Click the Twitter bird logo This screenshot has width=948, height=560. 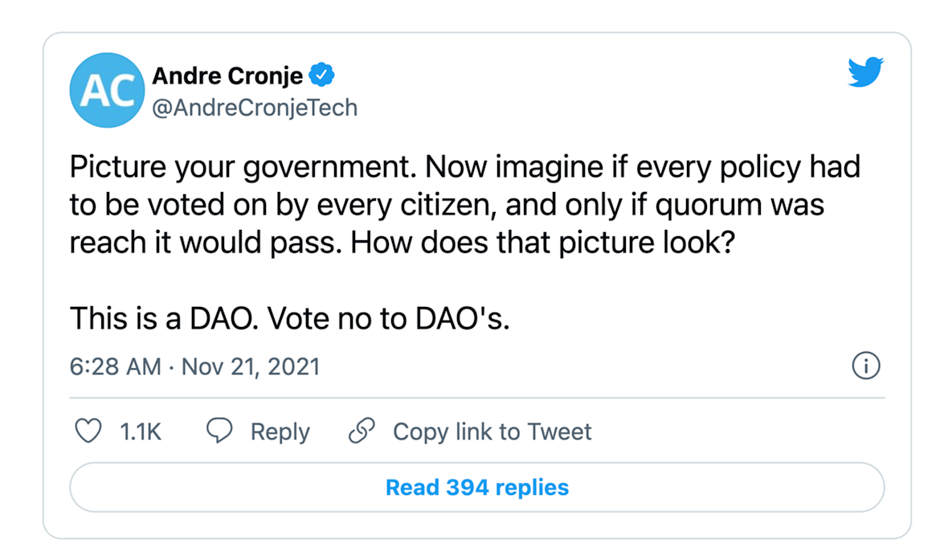click(x=865, y=72)
